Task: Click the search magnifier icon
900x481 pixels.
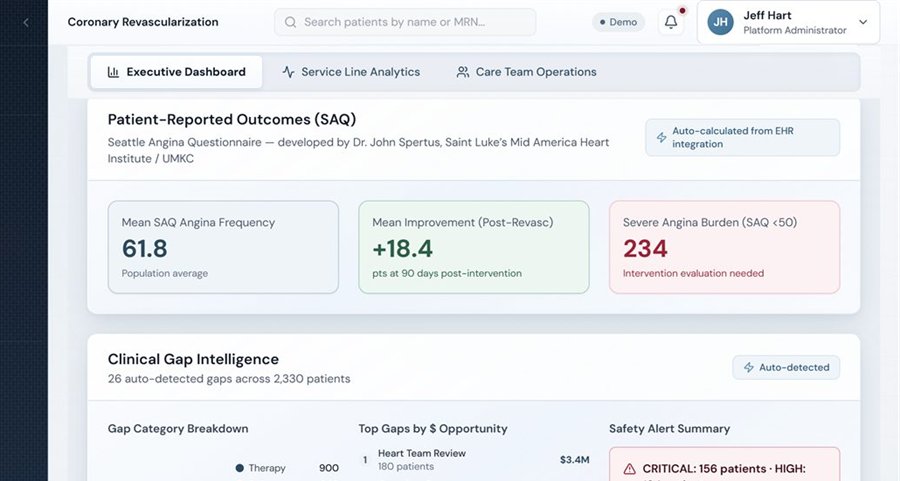Action: tap(290, 22)
